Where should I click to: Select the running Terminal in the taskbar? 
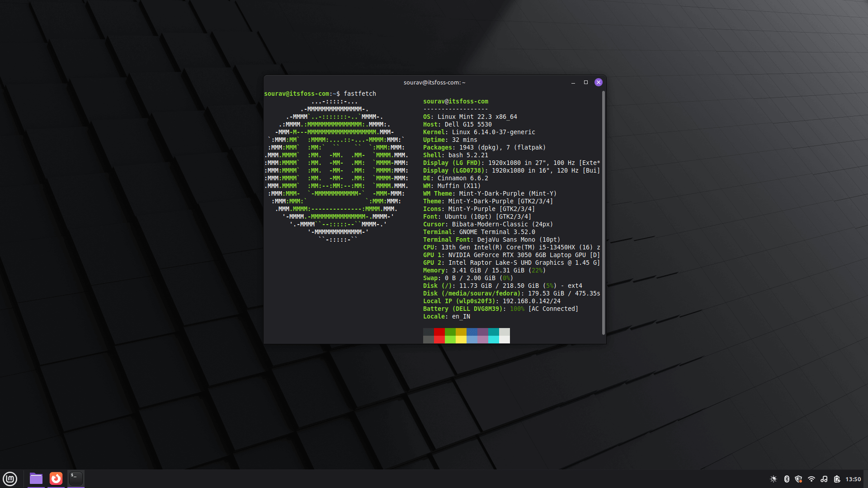coord(75,479)
